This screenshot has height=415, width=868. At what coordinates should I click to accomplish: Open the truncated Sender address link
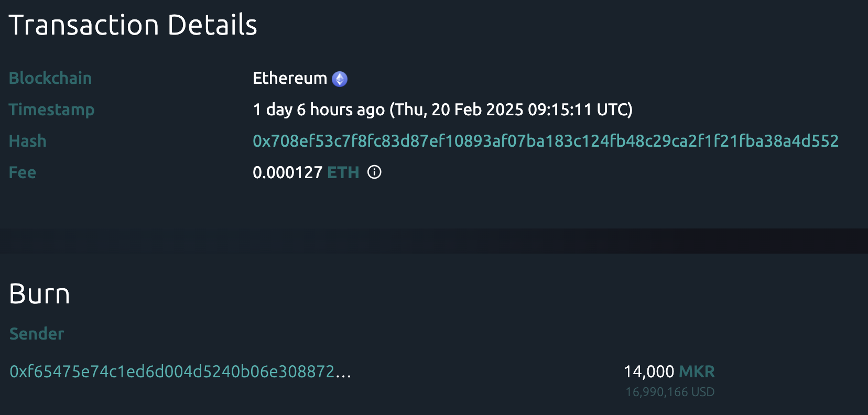click(x=180, y=372)
